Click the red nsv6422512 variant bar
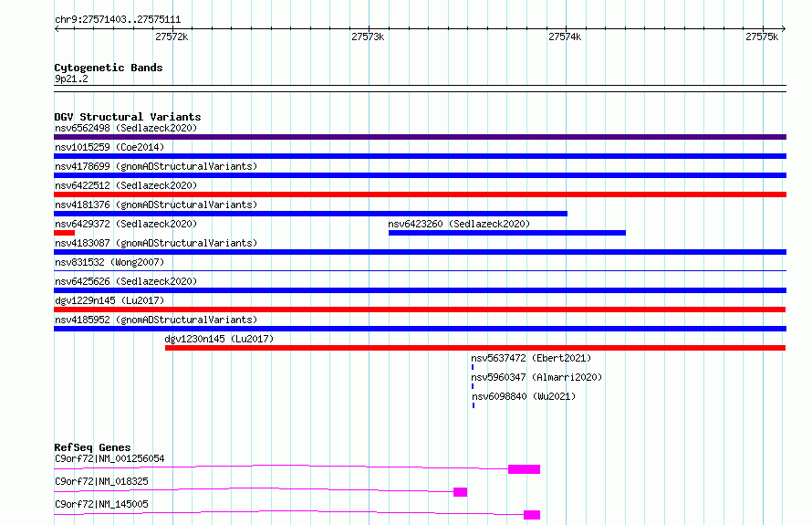Viewport: 812px width, 525px height. pyautogui.click(x=420, y=194)
